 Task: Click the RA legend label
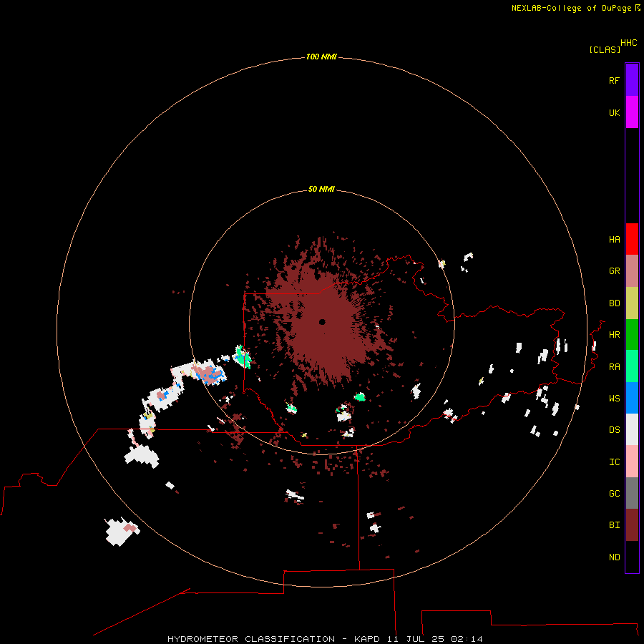point(614,367)
